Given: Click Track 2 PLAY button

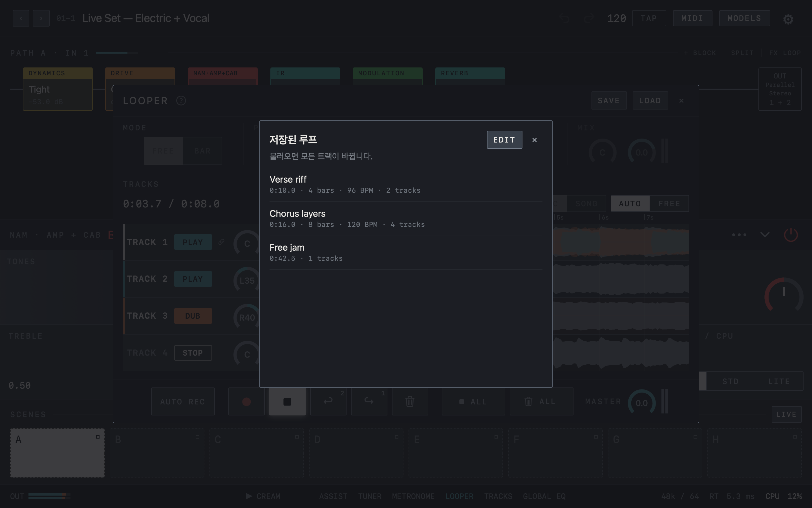Looking at the screenshot, I should pos(193,279).
